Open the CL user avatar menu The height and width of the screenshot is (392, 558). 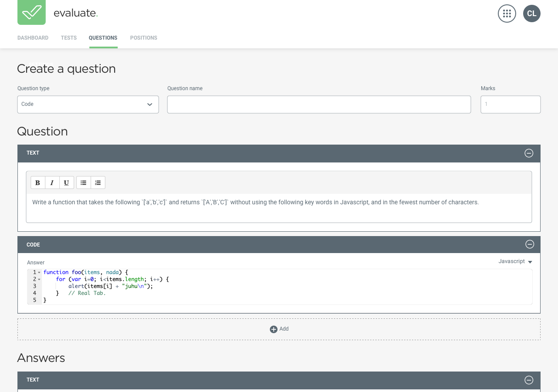point(531,14)
